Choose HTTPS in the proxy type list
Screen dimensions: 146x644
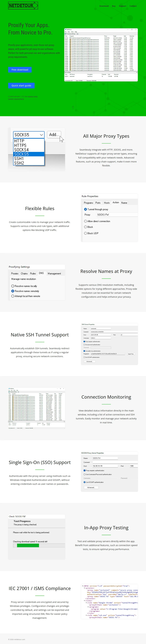pyautogui.click(x=29, y=145)
